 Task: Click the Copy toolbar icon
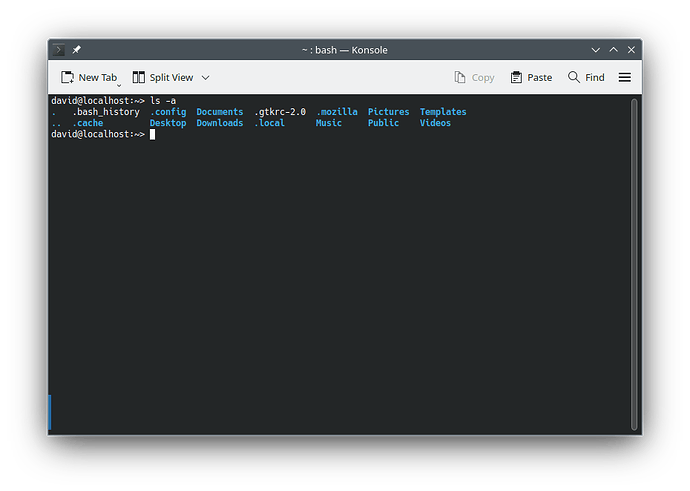[474, 78]
